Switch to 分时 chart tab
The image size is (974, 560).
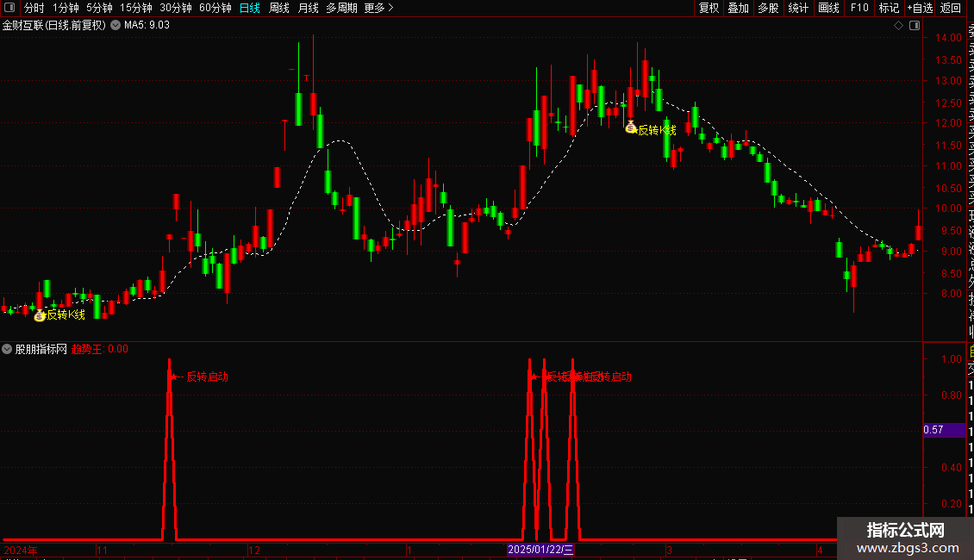34,8
